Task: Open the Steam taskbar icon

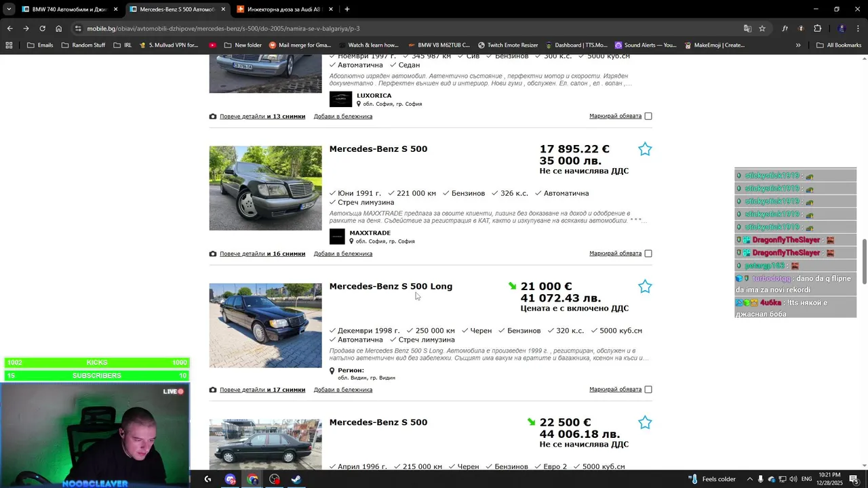Action: [x=296, y=479]
